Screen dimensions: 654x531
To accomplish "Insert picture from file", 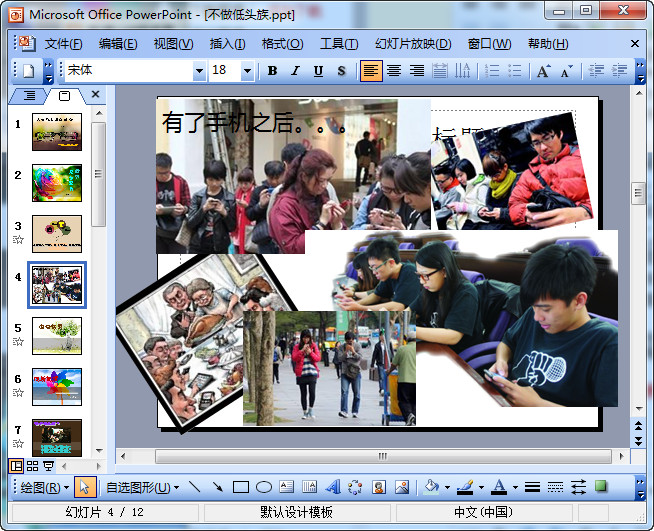I will click(402, 487).
